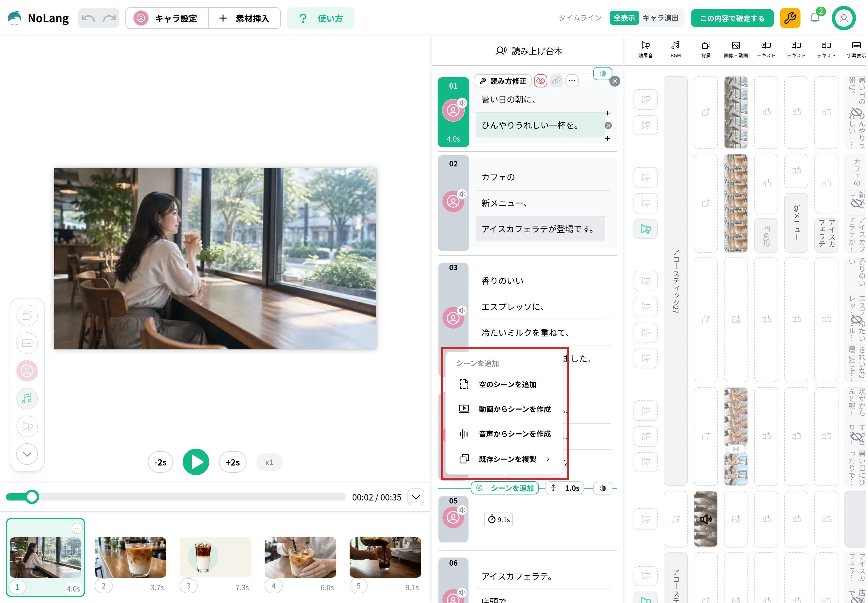Click この内容で確定する
Viewport: 868px width, 603px height.
point(732,18)
